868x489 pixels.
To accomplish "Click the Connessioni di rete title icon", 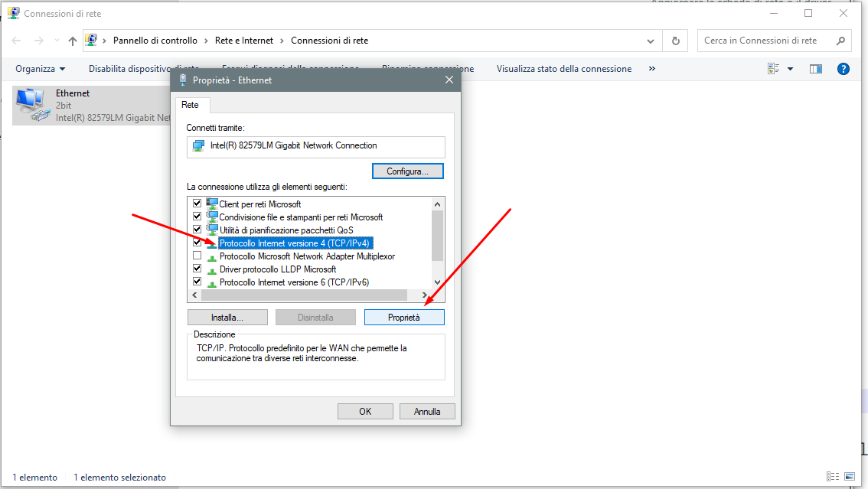I will (13, 13).
